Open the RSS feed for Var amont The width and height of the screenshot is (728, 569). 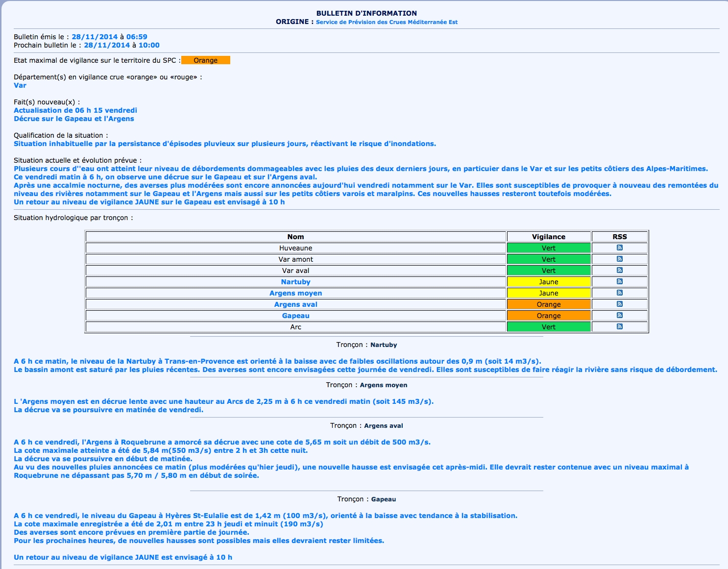tap(620, 259)
